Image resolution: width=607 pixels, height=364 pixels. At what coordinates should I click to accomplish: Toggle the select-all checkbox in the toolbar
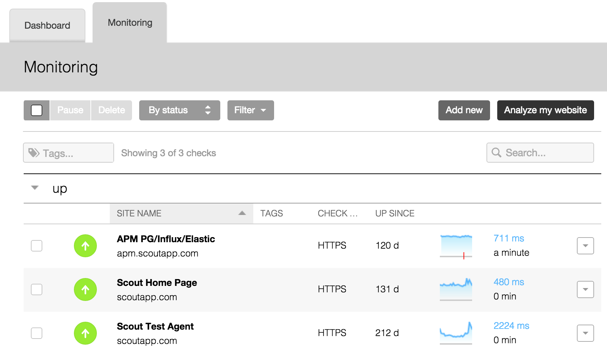37,110
